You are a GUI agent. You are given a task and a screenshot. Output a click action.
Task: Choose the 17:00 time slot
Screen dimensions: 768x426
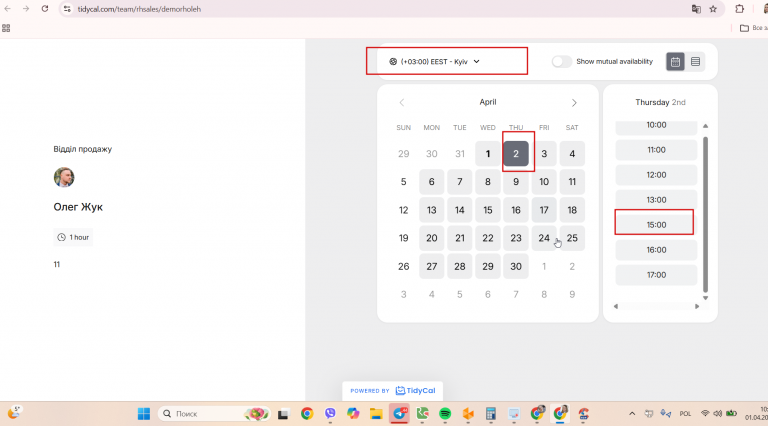click(656, 275)
